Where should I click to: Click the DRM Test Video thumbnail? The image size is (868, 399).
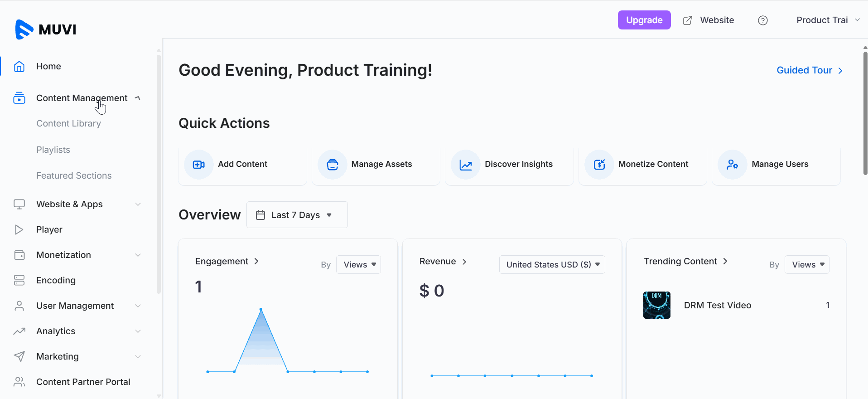point(656,305)
